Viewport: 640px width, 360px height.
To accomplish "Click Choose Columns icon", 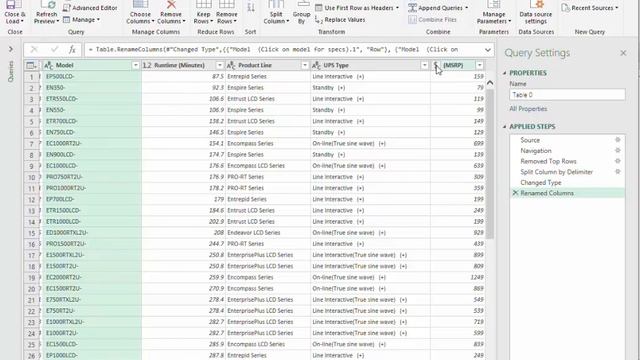I will (140, 4).
